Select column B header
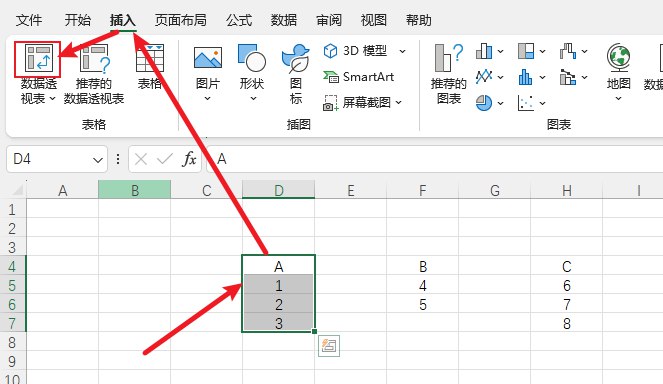663x384 pixels. [x=134, y=190]
